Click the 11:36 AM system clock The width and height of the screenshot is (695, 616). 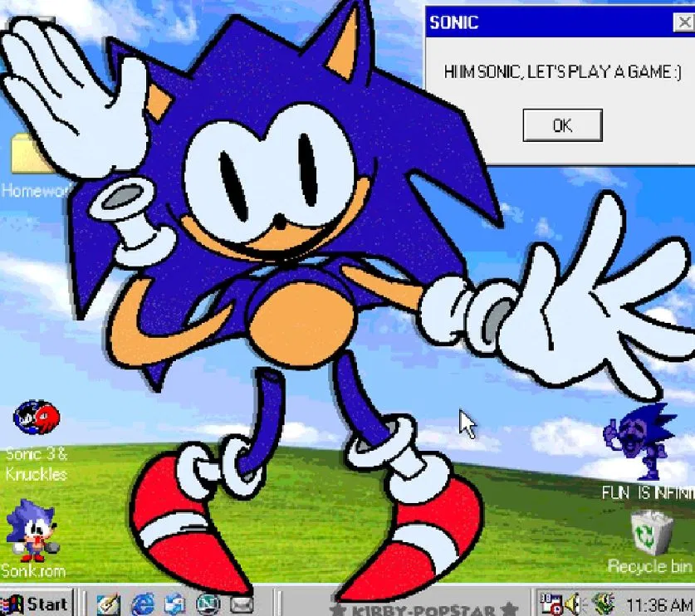(x=658, y=604)
